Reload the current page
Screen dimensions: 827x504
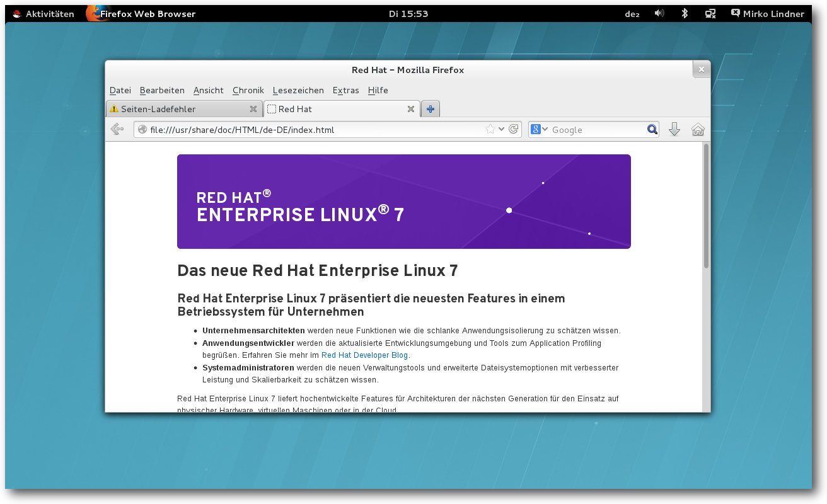point(513,129)
